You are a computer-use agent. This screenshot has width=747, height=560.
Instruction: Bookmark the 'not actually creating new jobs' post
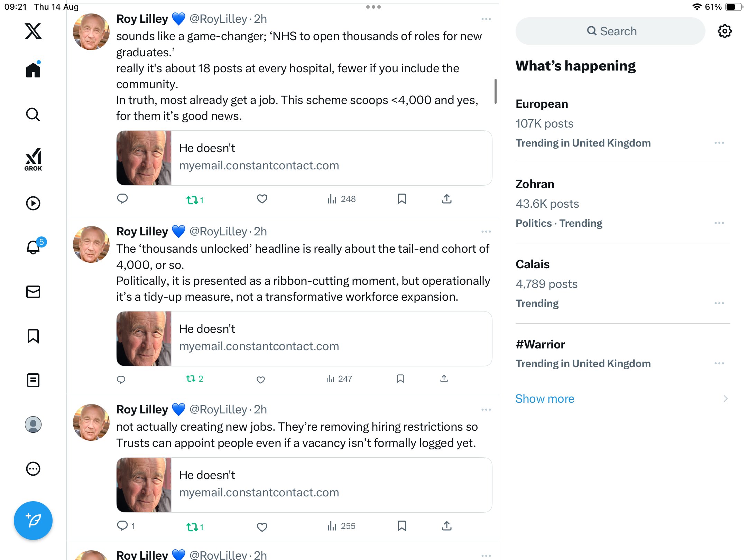402,526
